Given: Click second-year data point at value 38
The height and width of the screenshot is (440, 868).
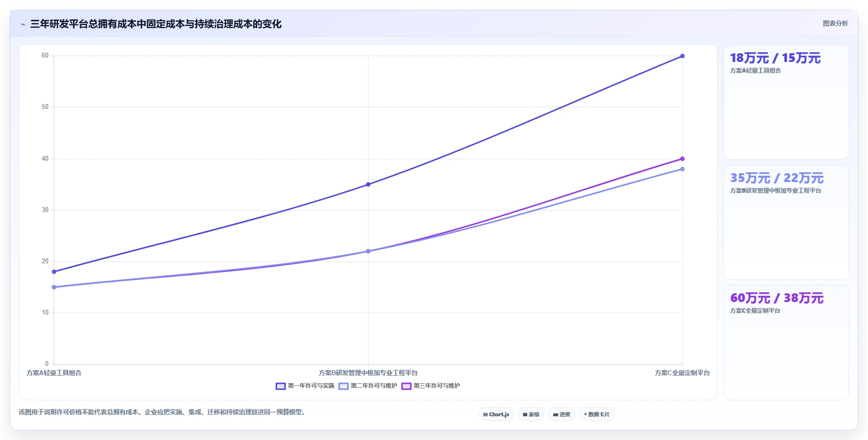Looking at the screenshot, I should 682,169.
